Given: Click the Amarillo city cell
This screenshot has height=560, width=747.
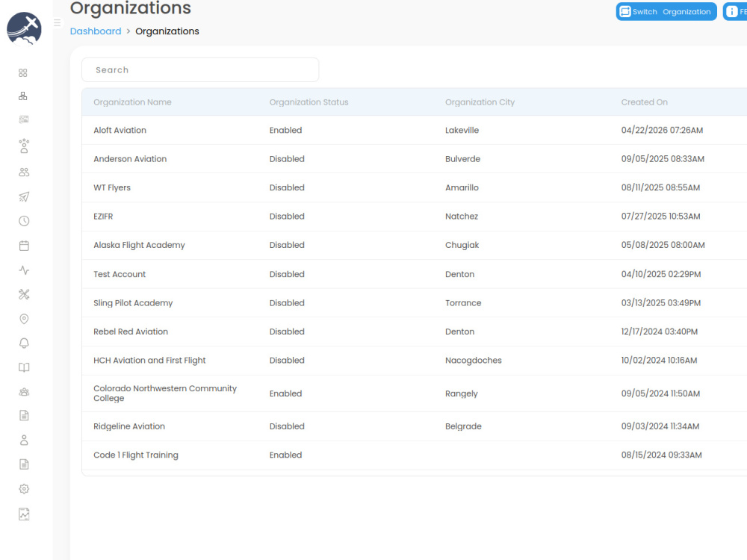Looking at the screenshot, I should pos(462,187).
